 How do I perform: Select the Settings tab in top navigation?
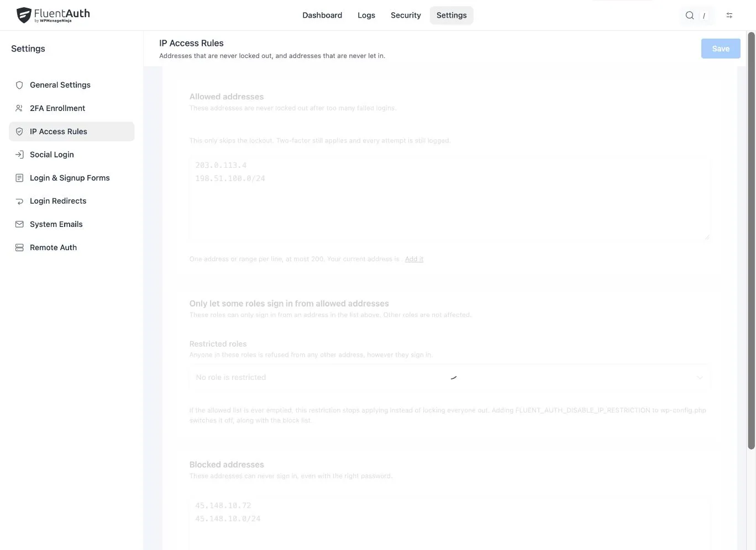[x=452, y=15]
